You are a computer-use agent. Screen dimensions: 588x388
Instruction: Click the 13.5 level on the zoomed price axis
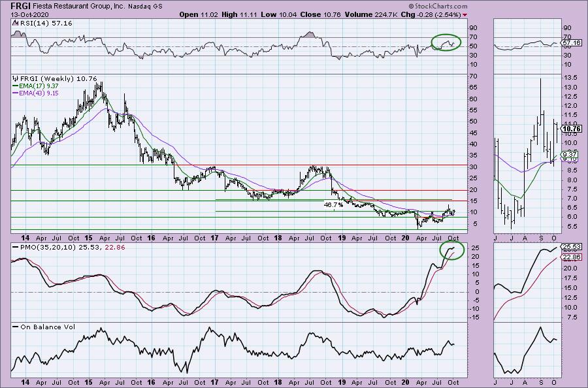point(570,78)
